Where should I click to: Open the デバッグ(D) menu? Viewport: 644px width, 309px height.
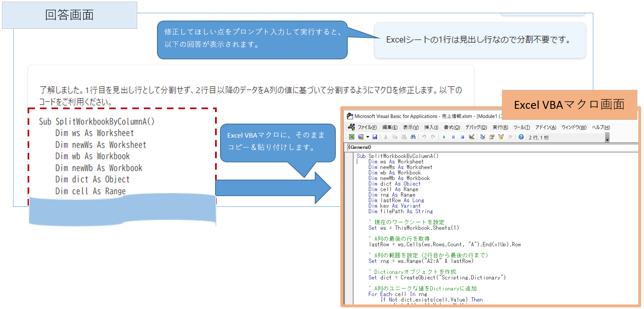[476, 127]
